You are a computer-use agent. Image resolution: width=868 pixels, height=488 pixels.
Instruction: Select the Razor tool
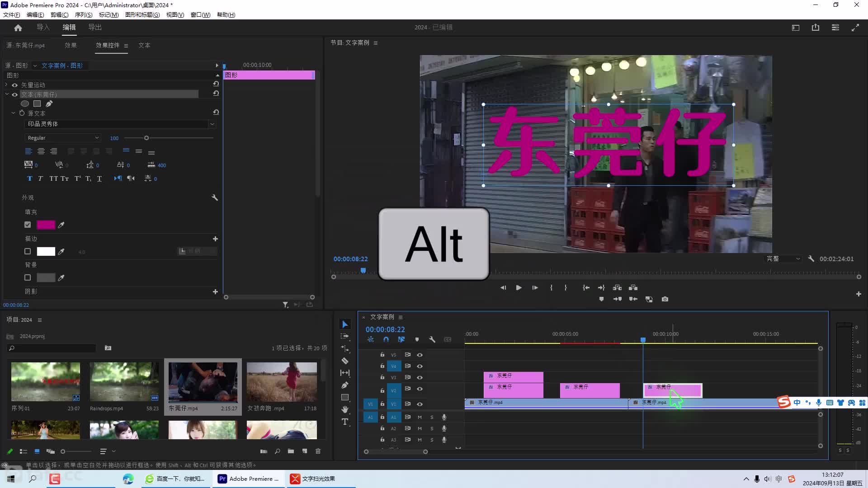pyautogui.click(x=345, y=361)
